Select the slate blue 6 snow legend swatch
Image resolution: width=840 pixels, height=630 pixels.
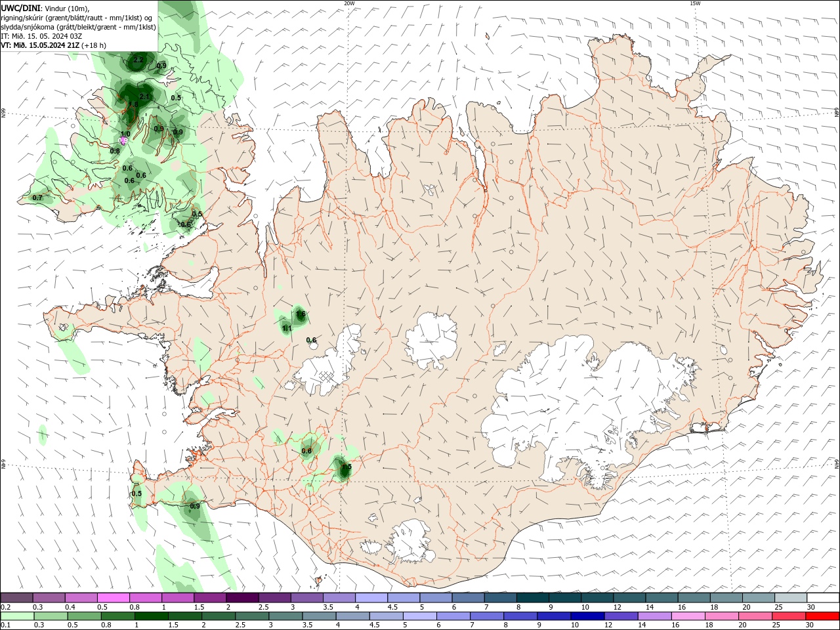point(469,598)
